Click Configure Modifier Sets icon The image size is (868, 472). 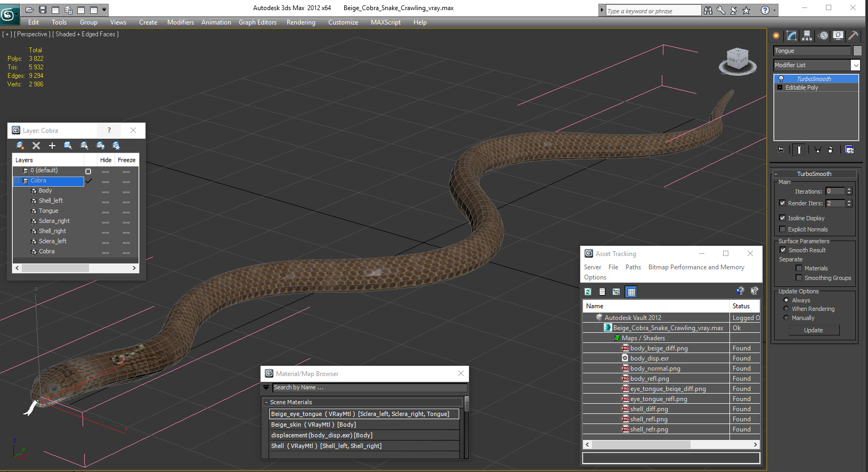coord(849,150)
